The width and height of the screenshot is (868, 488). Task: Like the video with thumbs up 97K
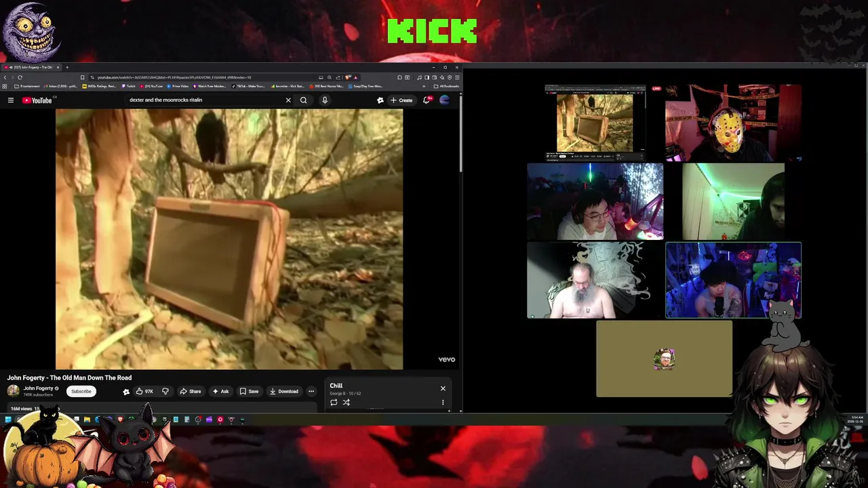[144, 391]
